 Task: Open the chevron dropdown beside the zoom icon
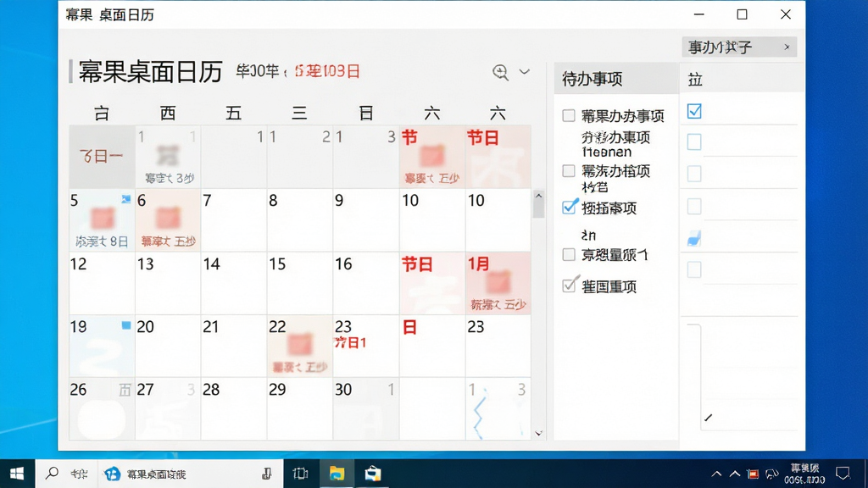click(524, 71)
